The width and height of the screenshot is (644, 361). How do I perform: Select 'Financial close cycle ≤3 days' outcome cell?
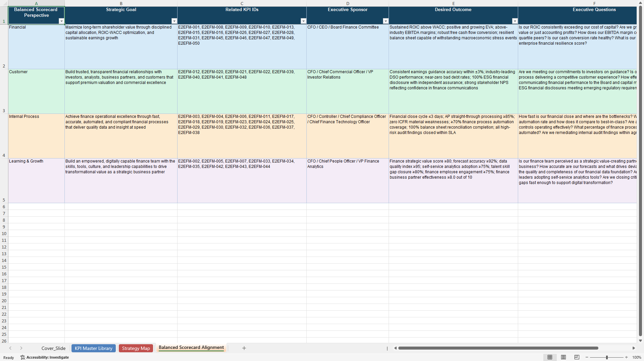(453, 136)
